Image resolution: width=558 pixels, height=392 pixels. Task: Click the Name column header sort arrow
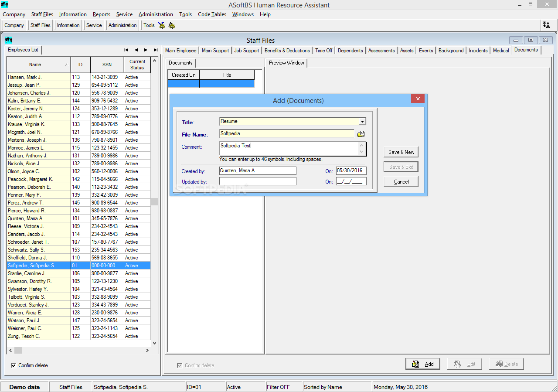tap(66, 65)
